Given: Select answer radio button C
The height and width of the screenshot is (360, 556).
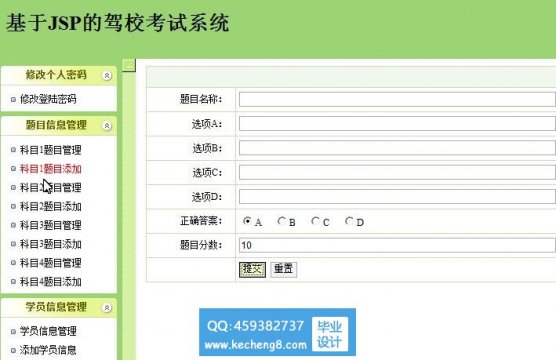Looking at the screenshot, I should [x=315, y=221].
